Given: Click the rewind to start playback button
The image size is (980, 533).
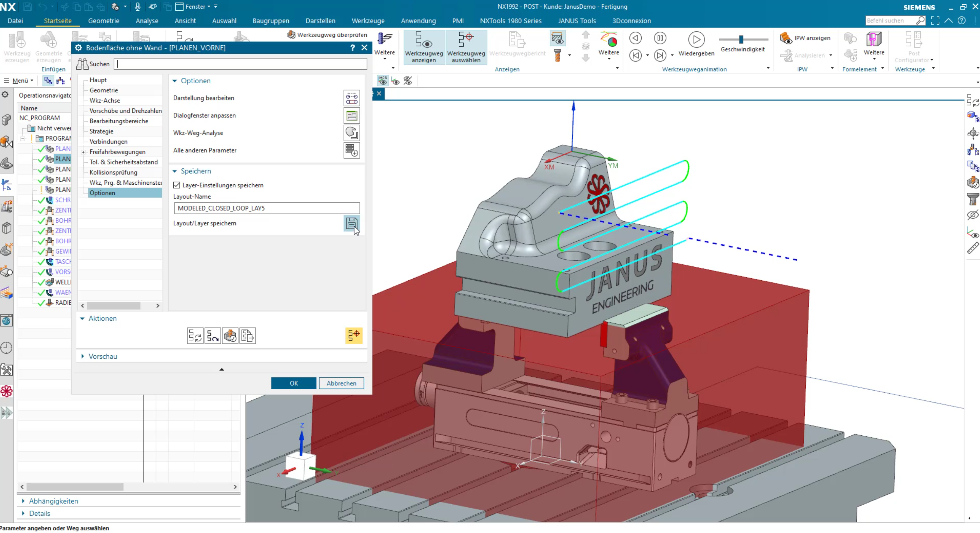Looking at the screenshot, I should click(635, 56).
